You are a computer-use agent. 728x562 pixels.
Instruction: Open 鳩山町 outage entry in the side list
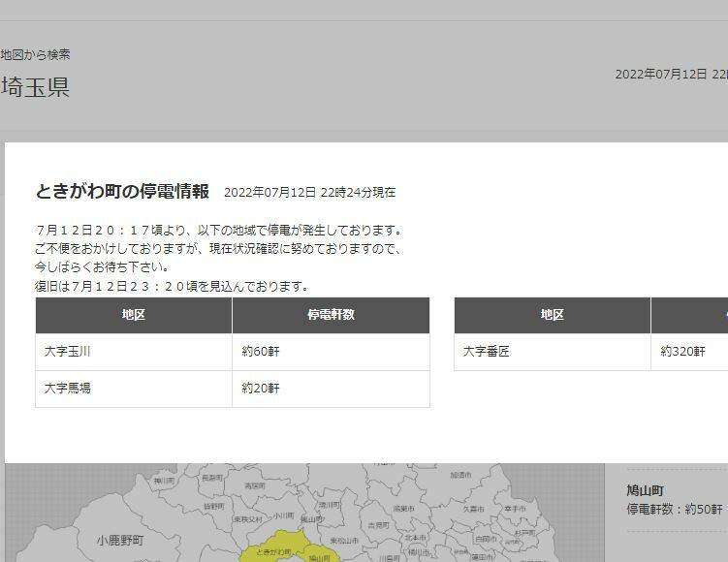649,490
